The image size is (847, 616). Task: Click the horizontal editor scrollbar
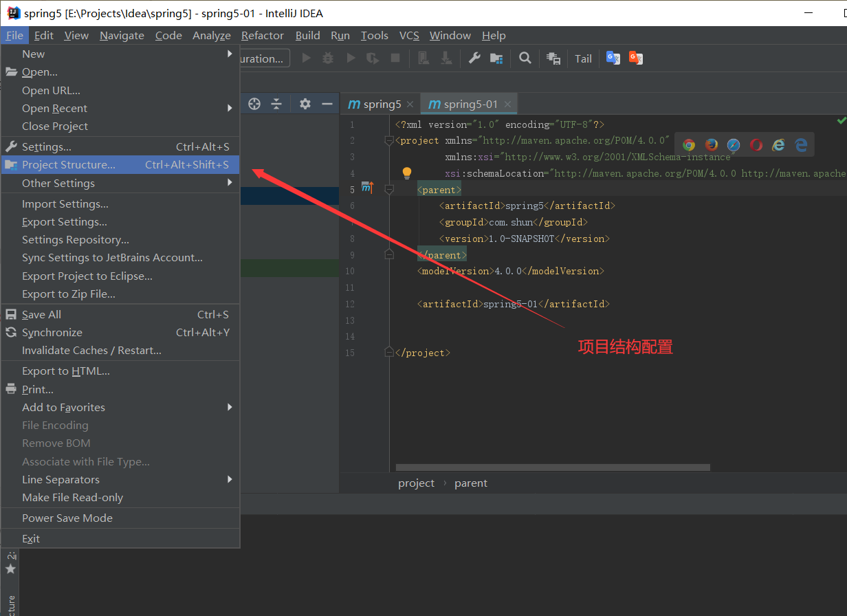[x=553, y=467]
